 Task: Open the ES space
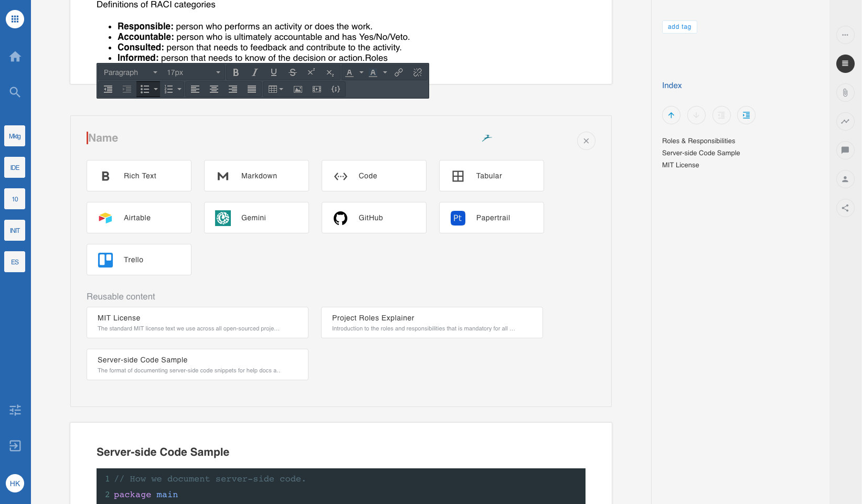[15, 262]
